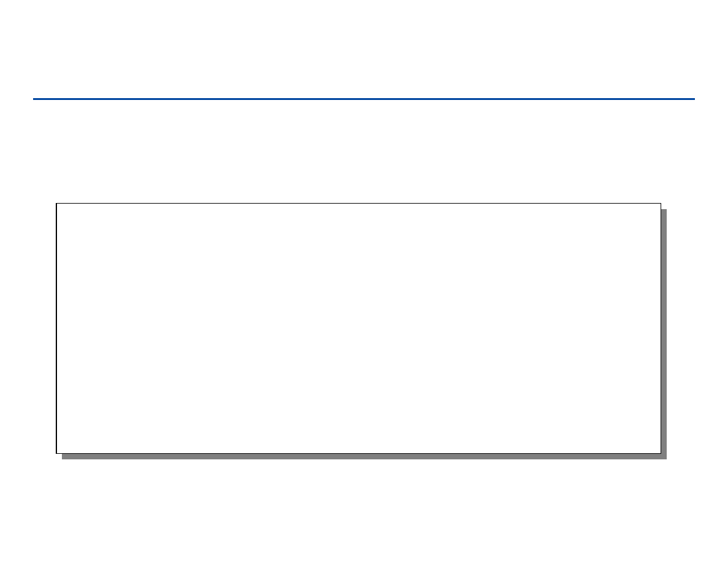
Task: Click the left end of the blue line
Action: [x=35, y=99]
